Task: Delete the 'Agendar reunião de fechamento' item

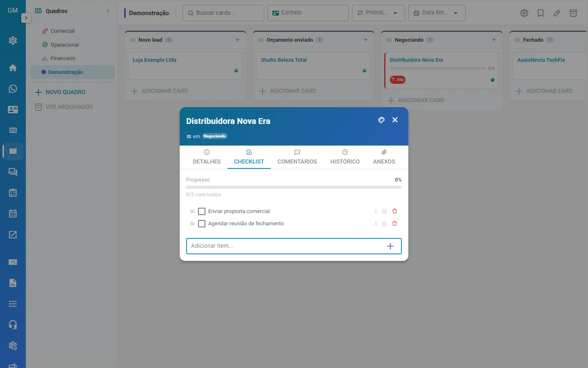Action: (x=394, y=224)
